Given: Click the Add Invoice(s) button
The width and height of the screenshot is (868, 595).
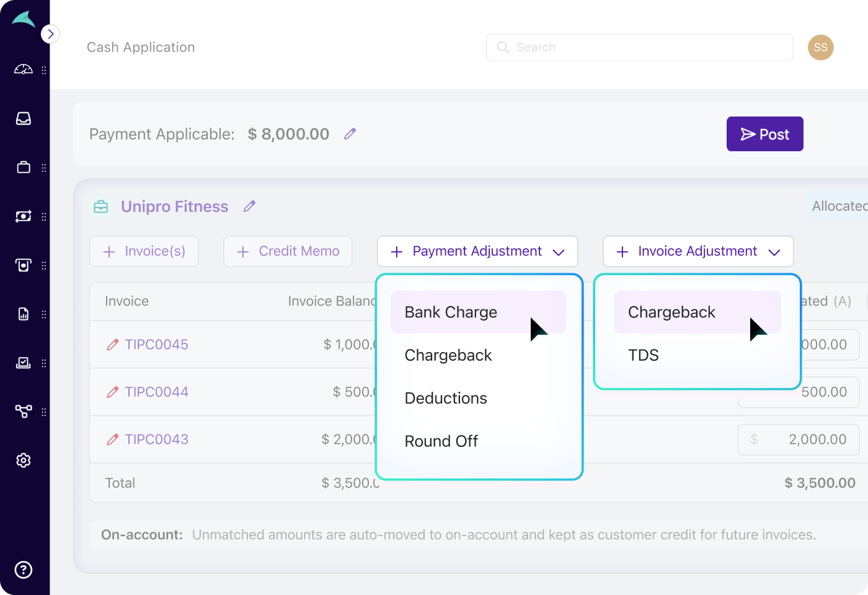Looking at the screenshot, I should pos(144,252).
